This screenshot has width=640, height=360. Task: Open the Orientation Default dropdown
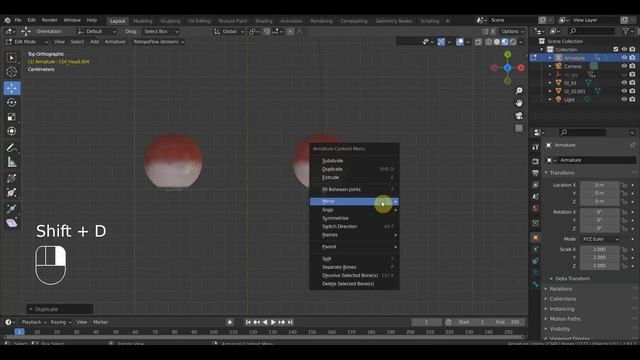(x=97, y=31)
